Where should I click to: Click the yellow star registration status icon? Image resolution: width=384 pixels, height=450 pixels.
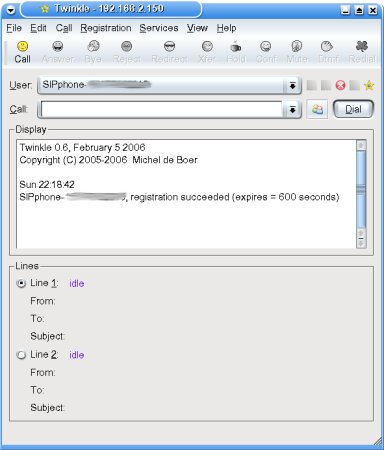pos(369,86)
